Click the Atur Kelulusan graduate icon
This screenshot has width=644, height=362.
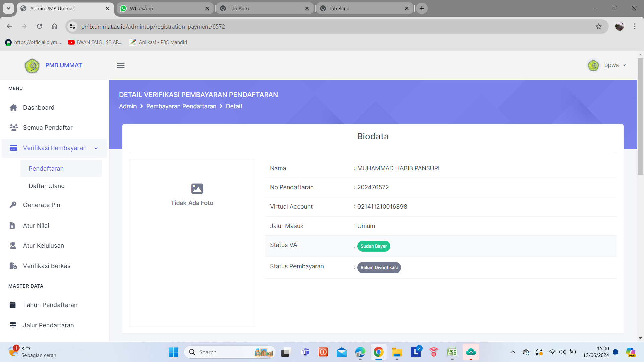click(13, 246)
